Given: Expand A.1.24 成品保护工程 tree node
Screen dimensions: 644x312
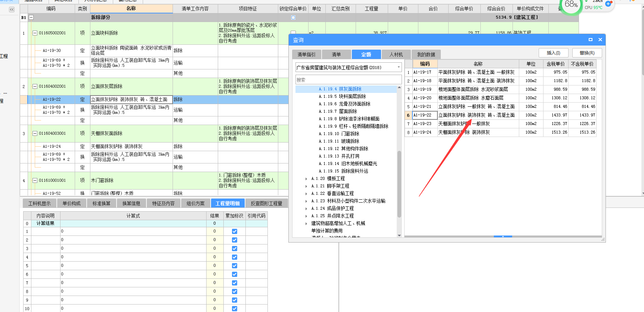Looking at the screenshot, I should coord(306,209).
